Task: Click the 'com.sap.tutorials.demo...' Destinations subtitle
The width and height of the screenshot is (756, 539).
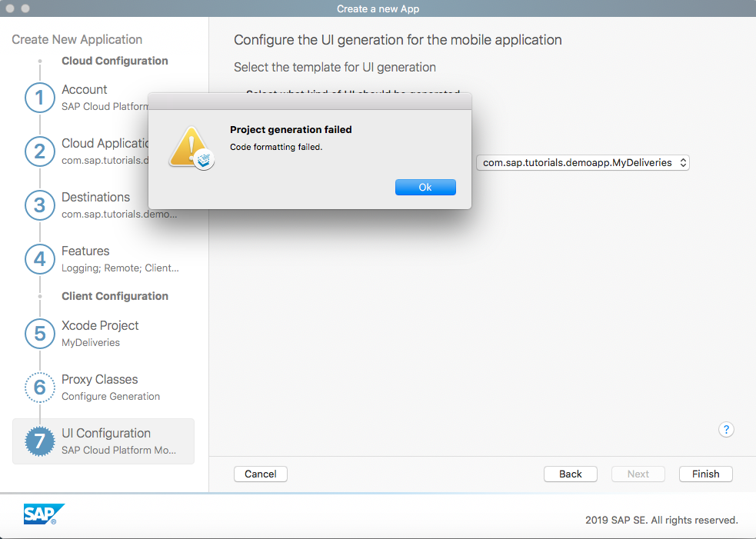Action: 119,214
